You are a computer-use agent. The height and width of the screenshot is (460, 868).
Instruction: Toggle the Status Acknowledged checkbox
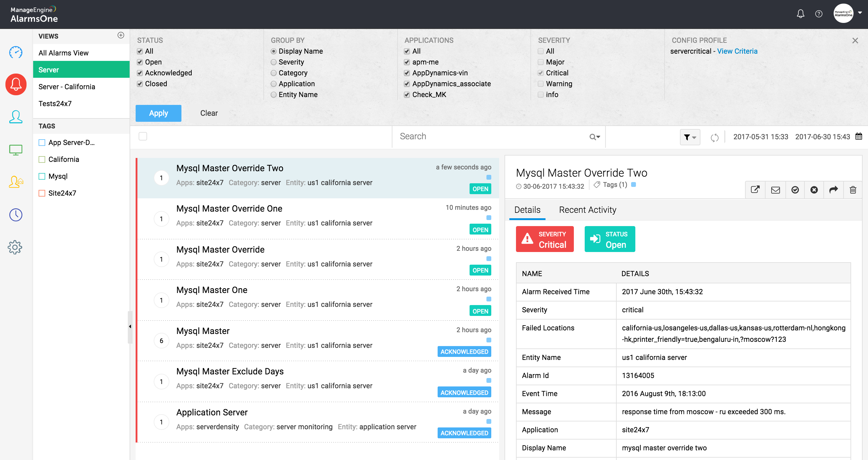point(140,73)
